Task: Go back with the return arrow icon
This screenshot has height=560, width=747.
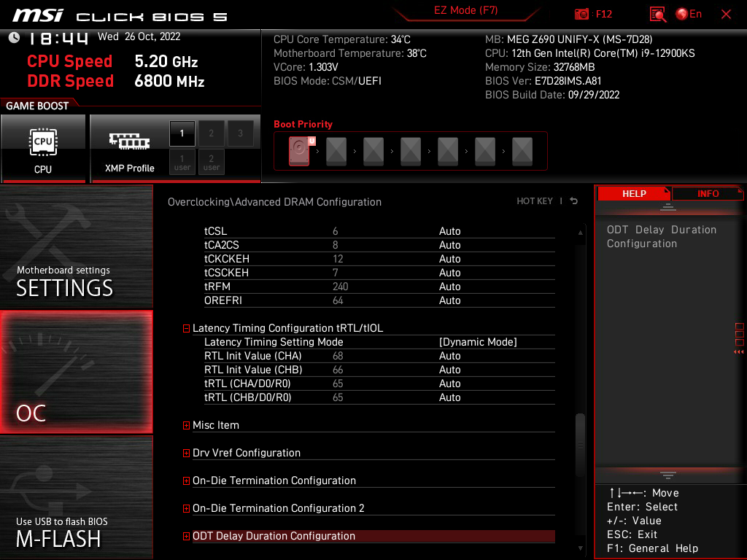Action: pyautogui.click(x=574, y=201)
